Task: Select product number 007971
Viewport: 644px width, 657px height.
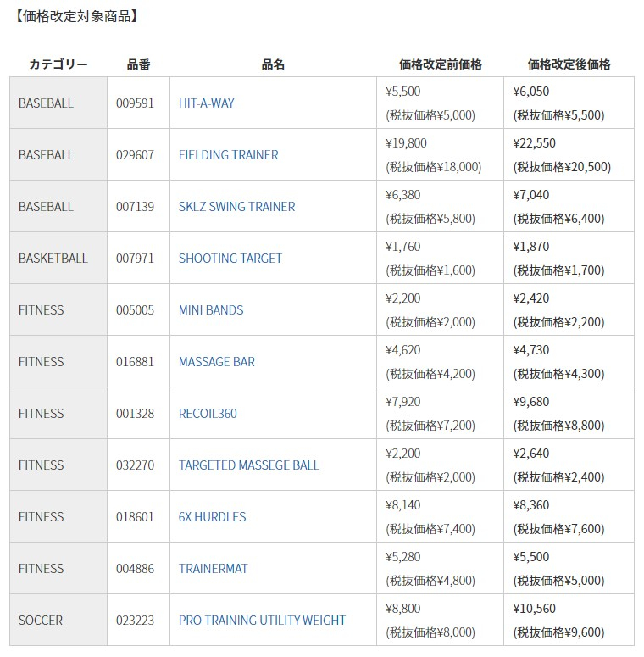Action: click(x=135, y=258)
